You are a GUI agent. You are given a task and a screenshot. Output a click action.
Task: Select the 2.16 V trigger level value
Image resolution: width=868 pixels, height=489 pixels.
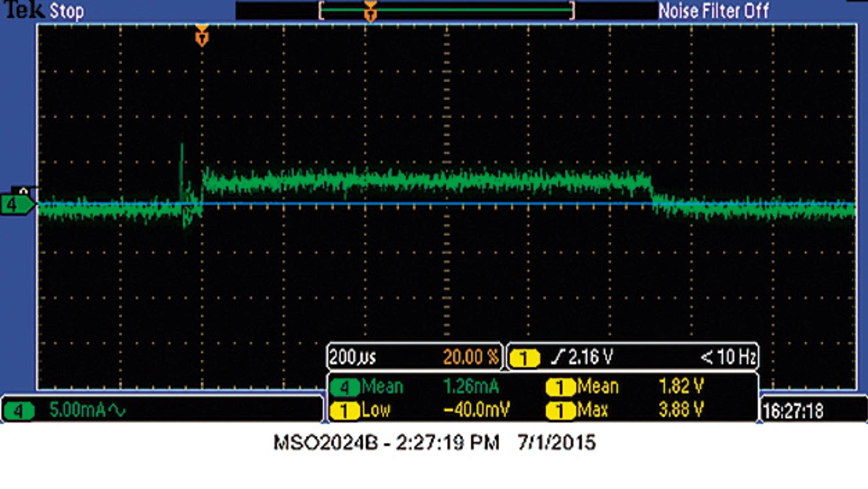click(x=591, y=357)
